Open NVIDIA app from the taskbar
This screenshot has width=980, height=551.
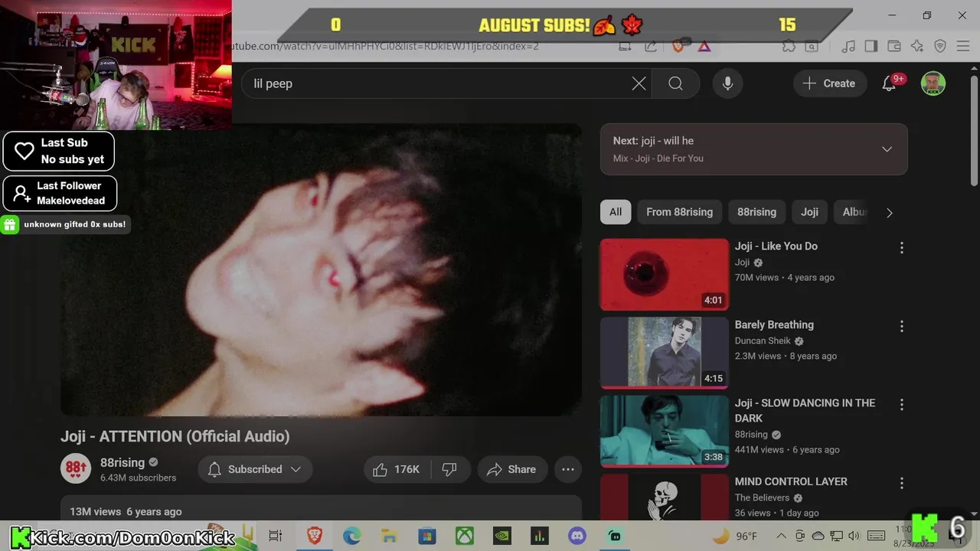502,536
